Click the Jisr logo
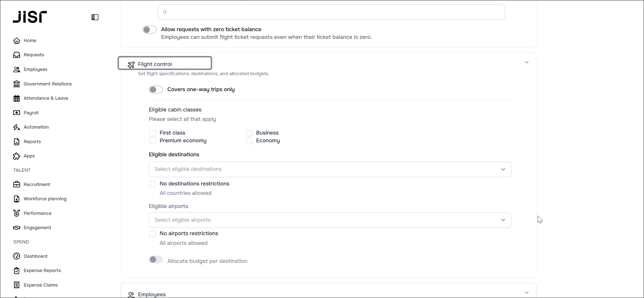 [x=30, y=17]
